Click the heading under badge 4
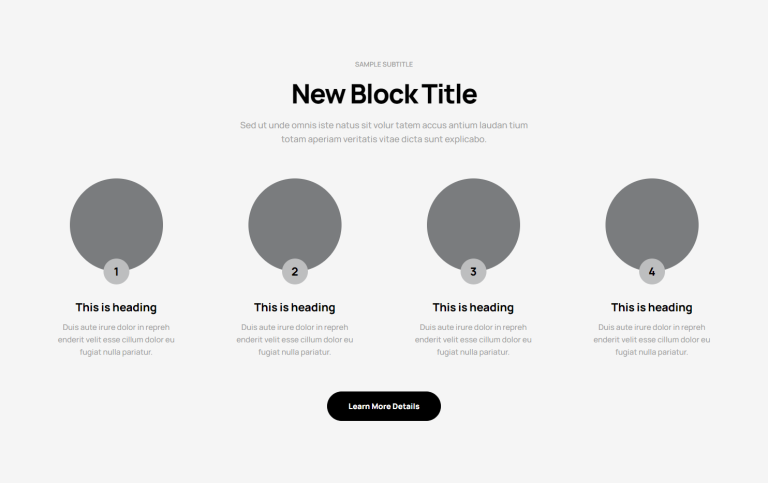The image size is (768, 483). (x=652, y=308)
